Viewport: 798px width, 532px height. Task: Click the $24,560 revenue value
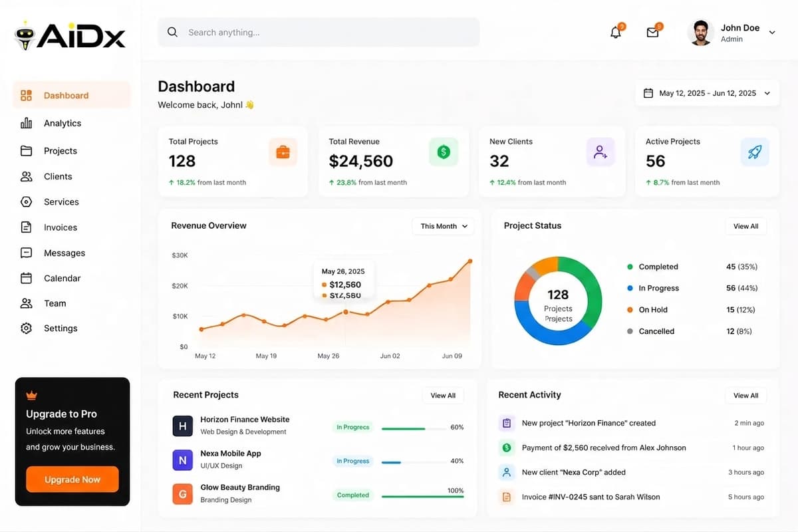point(361,161)
